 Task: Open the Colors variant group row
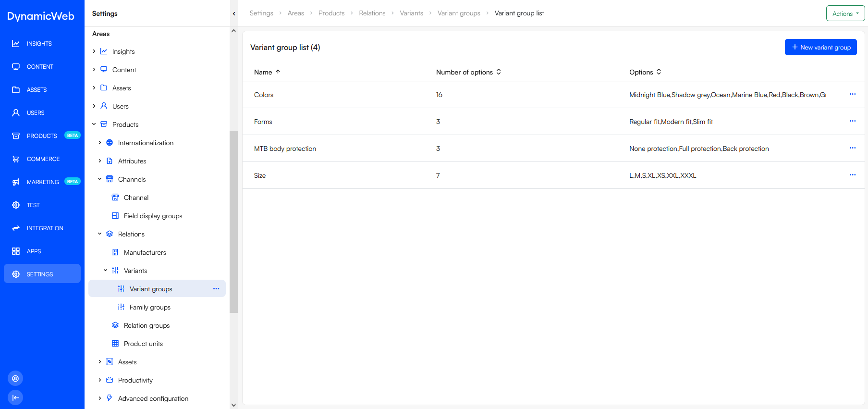pos(553,95)
